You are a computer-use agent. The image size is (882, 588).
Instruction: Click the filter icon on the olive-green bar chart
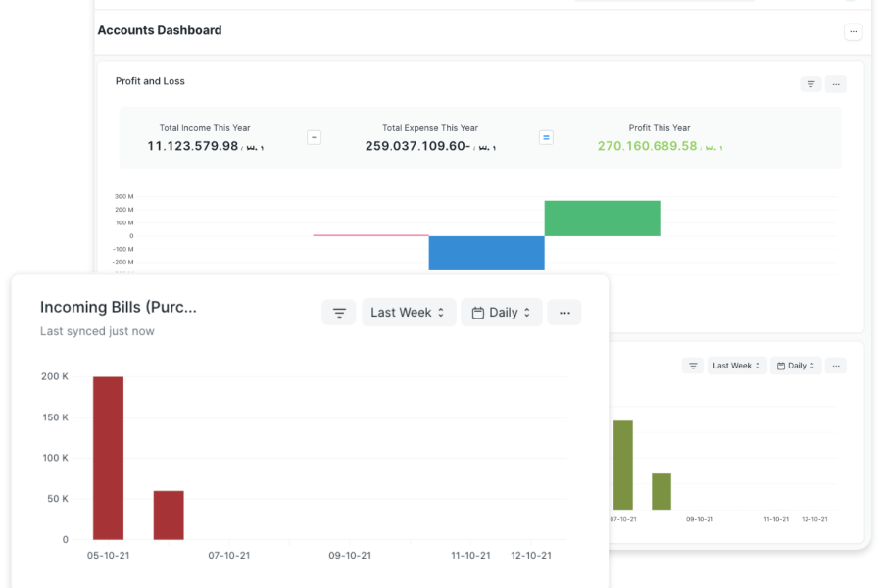[x=693, y=366]
